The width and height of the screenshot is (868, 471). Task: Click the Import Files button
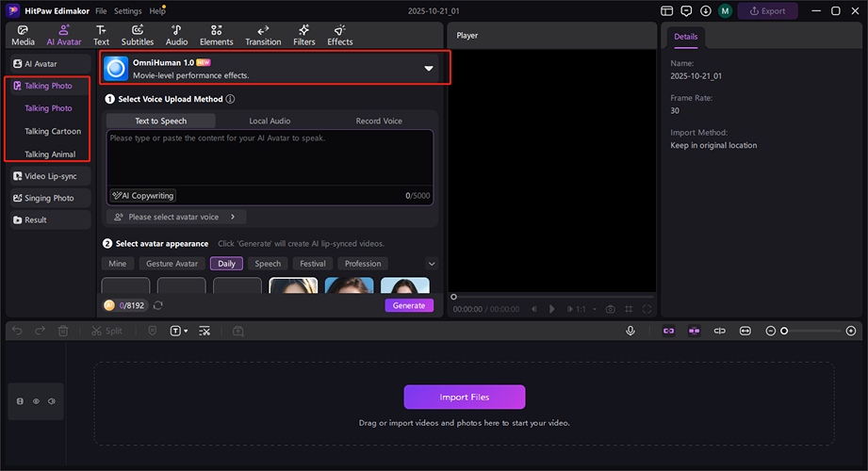[464, 397]
